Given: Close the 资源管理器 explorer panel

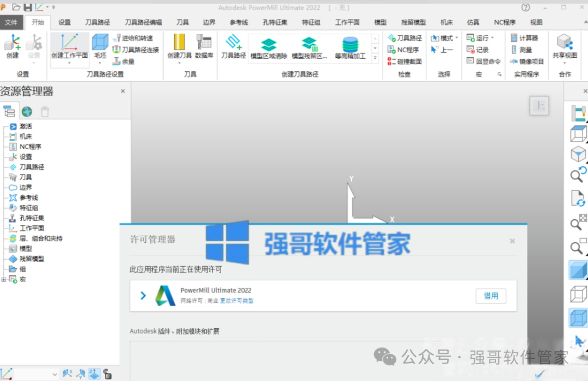Looking at the screenshot, I should [x=122, y=91].
